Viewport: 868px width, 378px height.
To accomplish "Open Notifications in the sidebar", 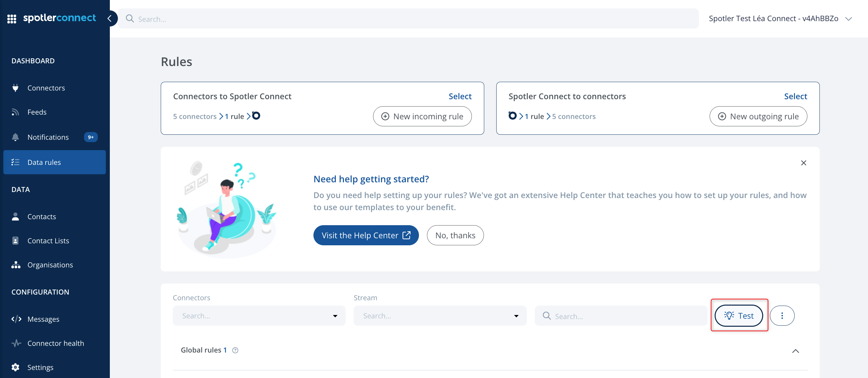I will tap(55, 137).
